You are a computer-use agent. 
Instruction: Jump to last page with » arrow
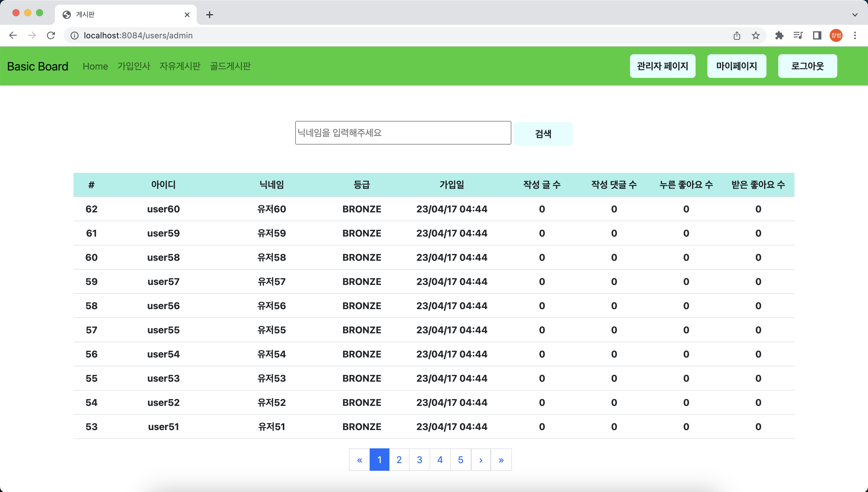(x=501, y=460)
